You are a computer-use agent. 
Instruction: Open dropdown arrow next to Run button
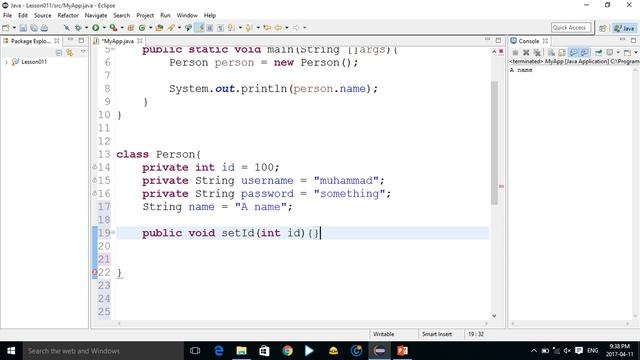point(104,28)
